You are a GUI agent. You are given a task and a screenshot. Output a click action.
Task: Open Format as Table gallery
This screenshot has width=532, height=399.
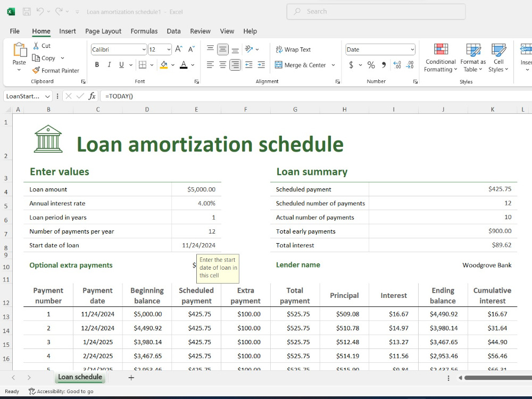[x=473, y=57]
